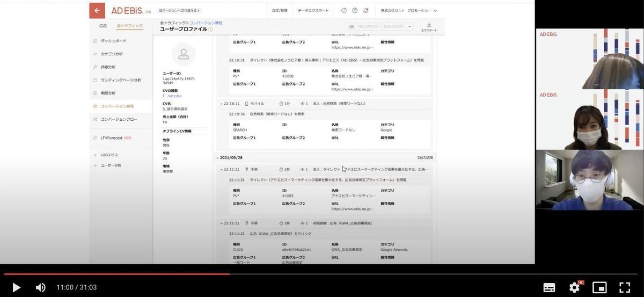This screenshot has height=297, width=644.
Task: Click the mobile device icon in 22:18:31 row
Action: coord(247,103)
